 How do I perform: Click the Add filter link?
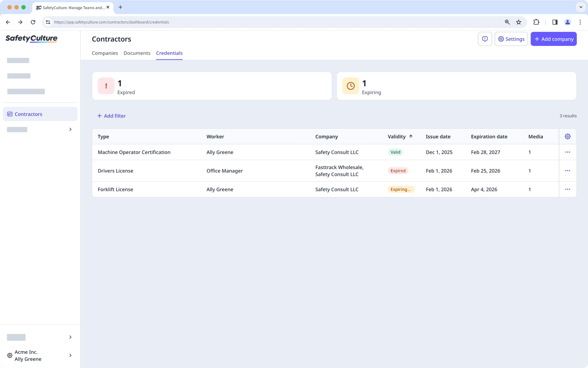click(x=111, y=116)
